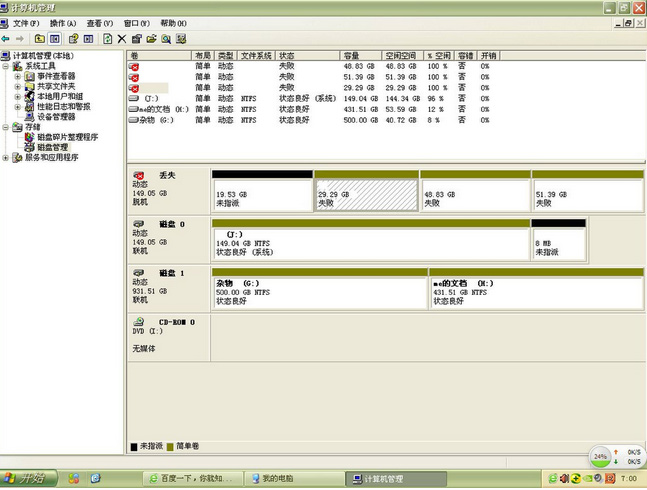Screen dimensions: 647x490
Task: Expand the 服务和应用程序 node
Action: tap(7, 157)
